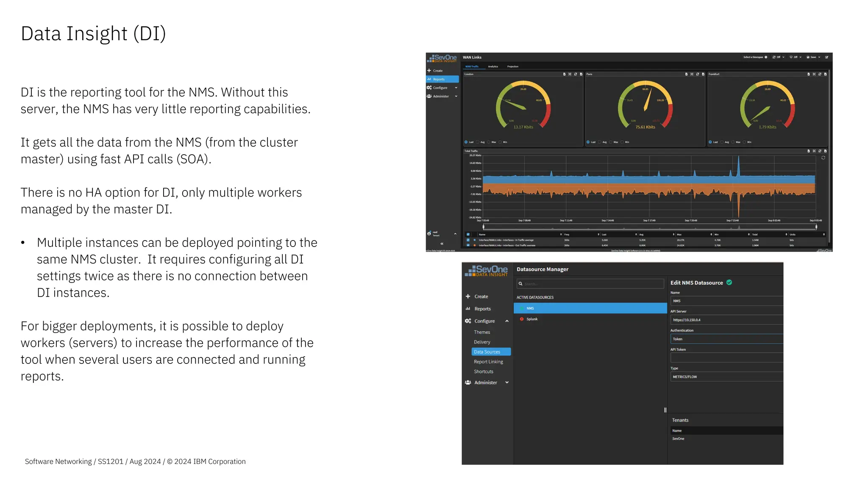Screen dimensions: 868x488
Task: Click the datasource Search input field
Action: click(x=590, y=284)
